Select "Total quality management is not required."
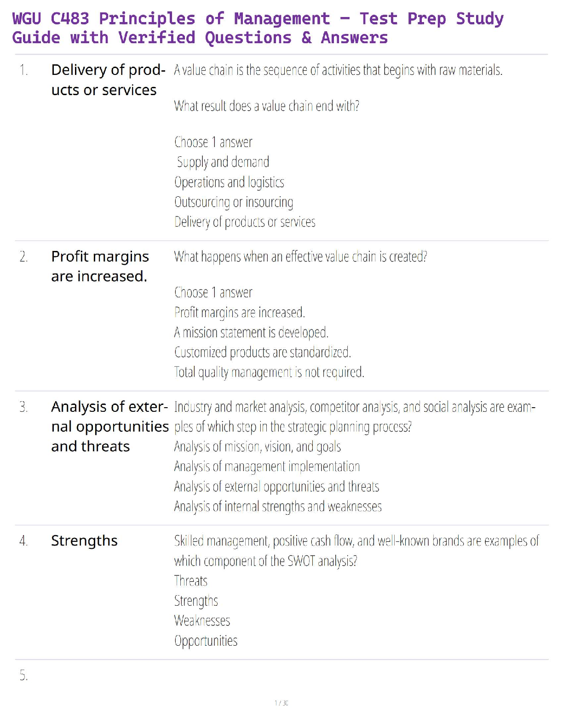Viewport: 563px width, 728px height. (269, 372)
